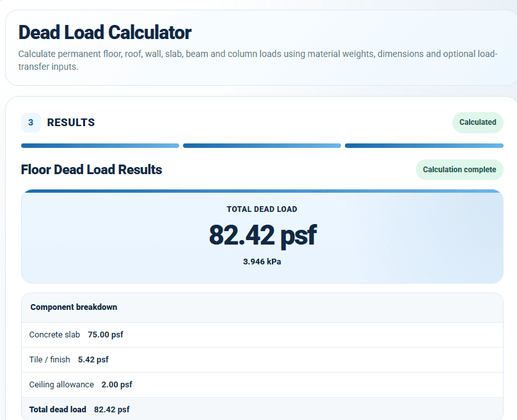The height and width of the screenshot is (420, 517).
Task: Click the Tile / finish row label
Action: click(x=49, y=360)
